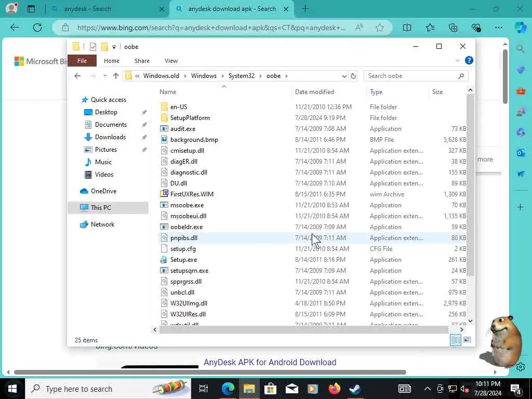The width and height of the screenshot is (532, 399).
Task: Select OneDrive in navigation pane
Action: point(103,191)
